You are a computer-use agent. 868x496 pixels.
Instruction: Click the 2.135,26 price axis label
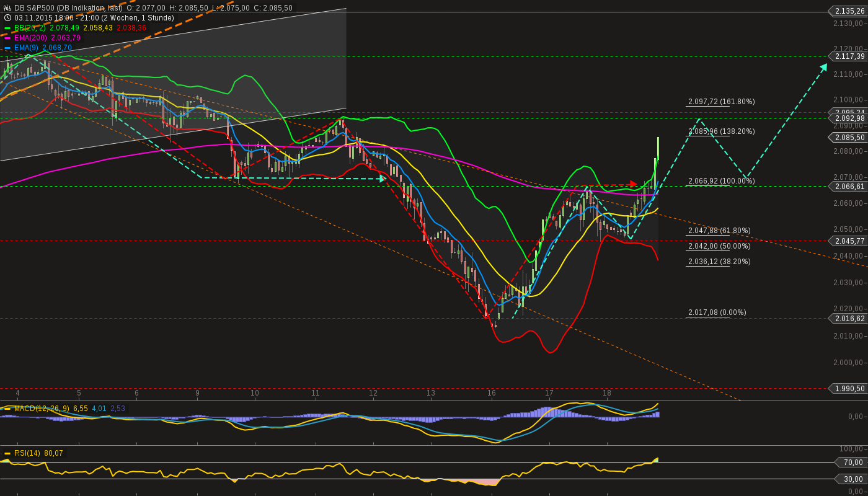(x=848, y=11)
